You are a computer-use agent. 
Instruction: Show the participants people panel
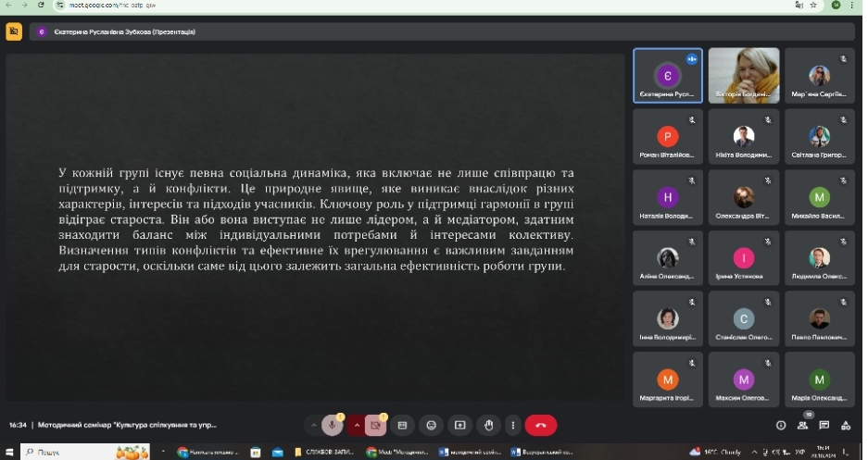(x=802, y=425)
